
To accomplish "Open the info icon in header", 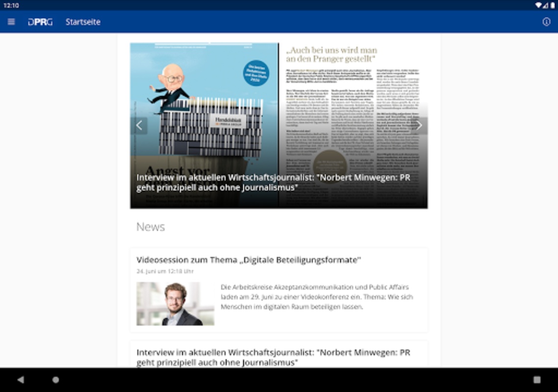I will pos(546,22).
